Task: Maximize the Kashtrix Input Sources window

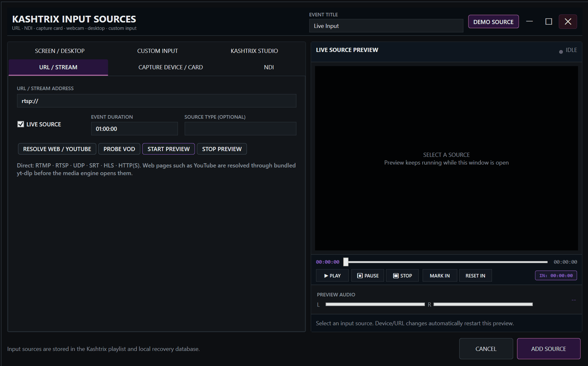Action: point(549,21)
